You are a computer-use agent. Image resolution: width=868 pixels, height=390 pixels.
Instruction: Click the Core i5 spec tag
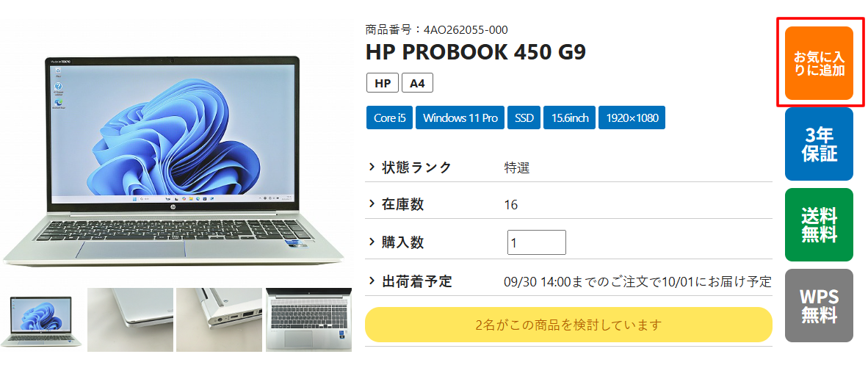click(389, 118)
